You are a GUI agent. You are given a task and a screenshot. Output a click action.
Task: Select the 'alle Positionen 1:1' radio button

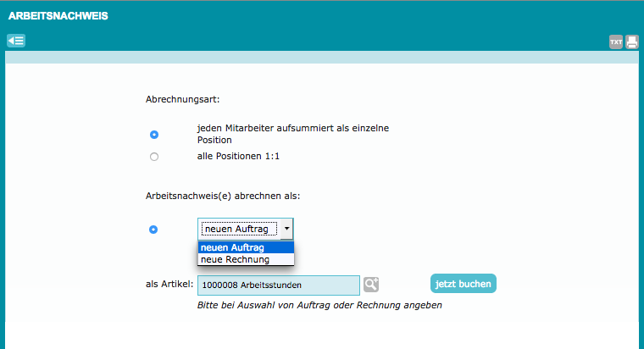coord(153,157)
